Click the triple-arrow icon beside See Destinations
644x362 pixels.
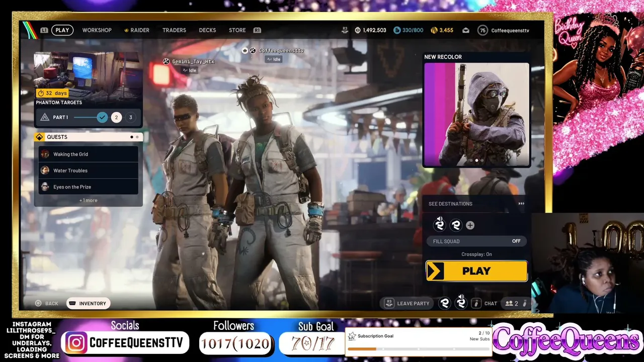521,204
